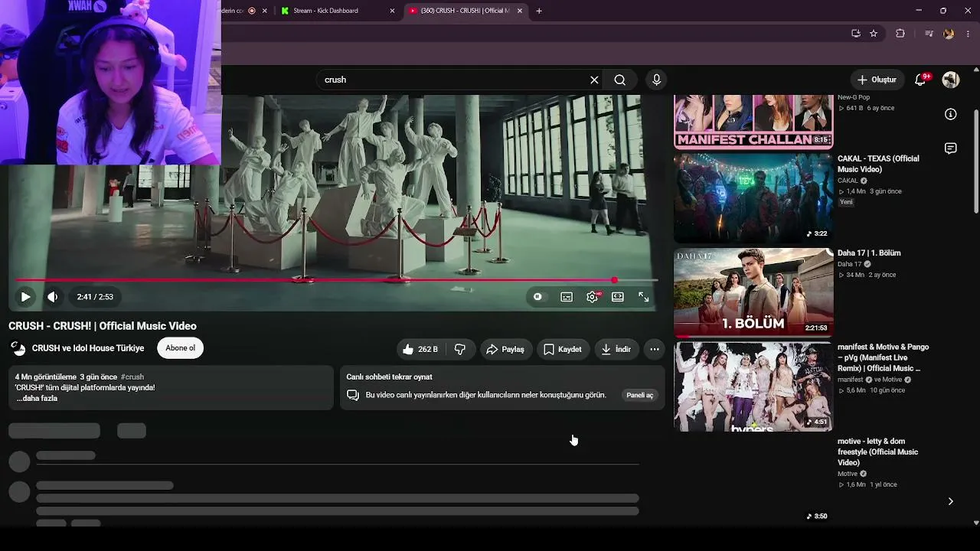Open a new browser tab

(x=539, y=11)
